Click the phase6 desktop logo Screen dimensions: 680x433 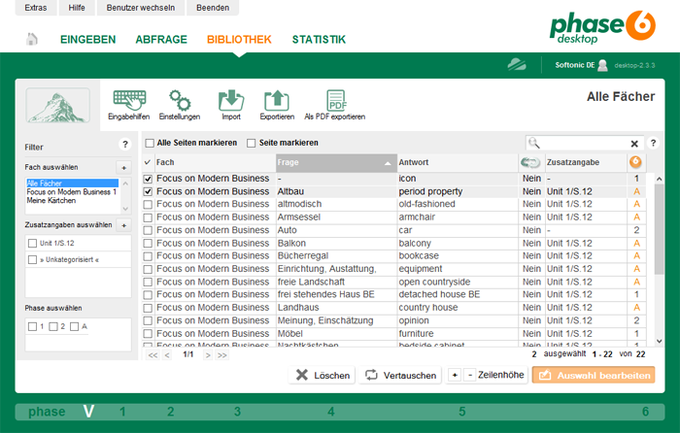tap(602, 27)
